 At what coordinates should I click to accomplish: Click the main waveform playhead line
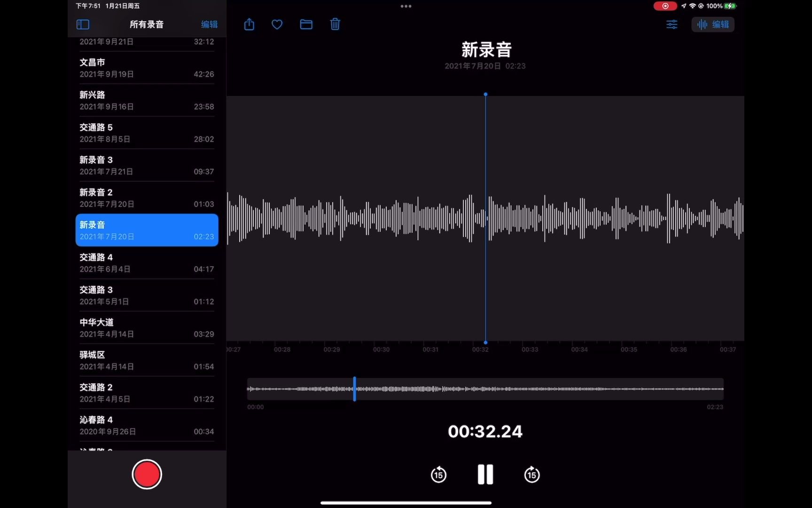[485, 218]
